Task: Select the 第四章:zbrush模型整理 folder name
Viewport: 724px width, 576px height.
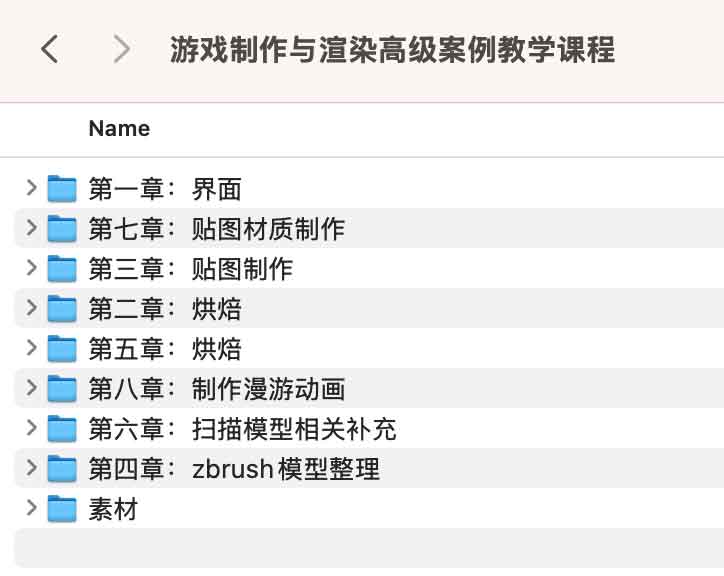Action: [234, 468]
